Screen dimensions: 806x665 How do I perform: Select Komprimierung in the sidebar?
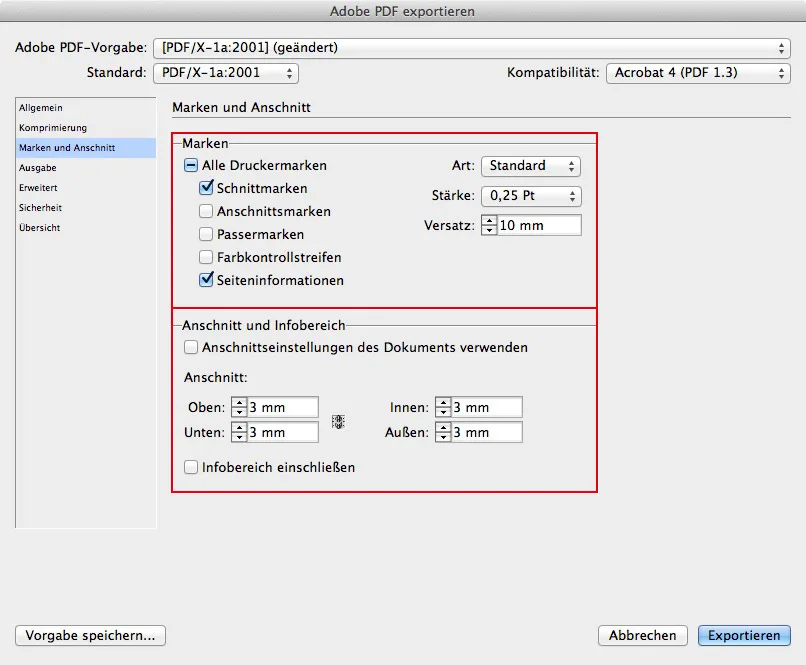[85, 128]
